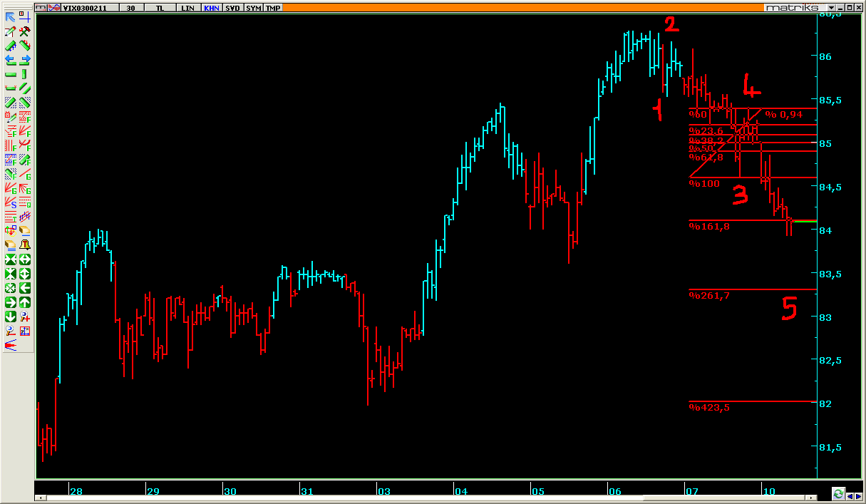Click the green right arrow scroll icon

click(11, 302)
